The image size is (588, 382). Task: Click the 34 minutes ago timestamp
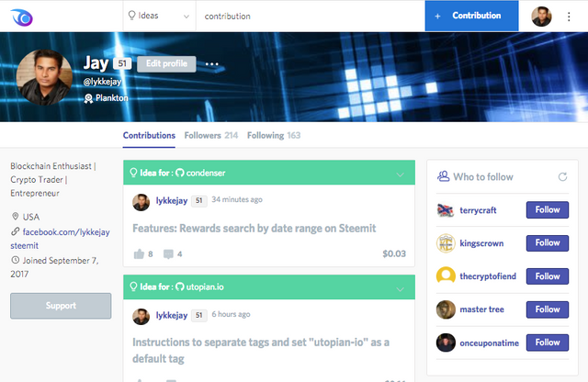click(237, 199)
